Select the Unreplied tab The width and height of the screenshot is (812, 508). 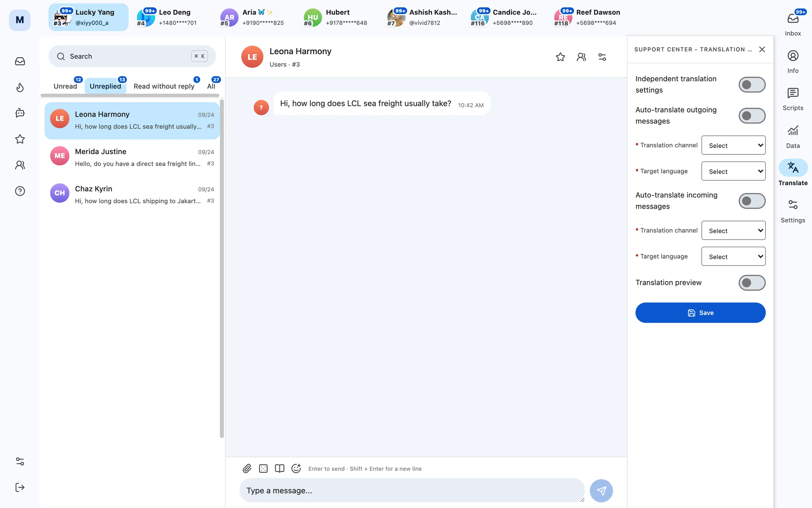[x=105, y=86]
